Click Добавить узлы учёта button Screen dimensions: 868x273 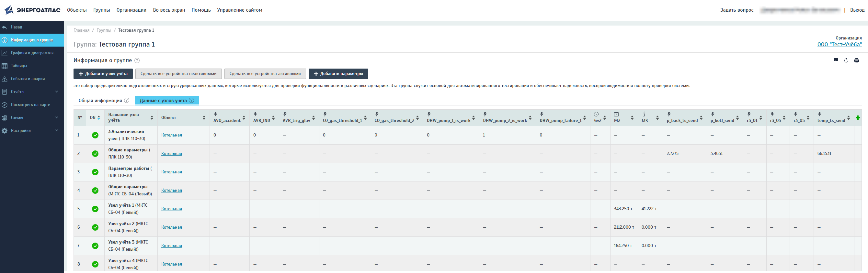point(103,74)
